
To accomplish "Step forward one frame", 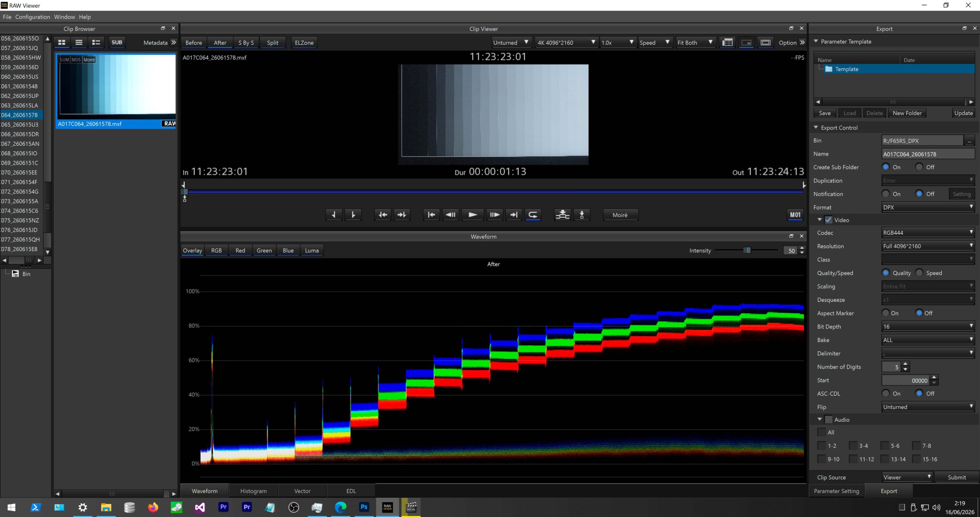I will [x=495, y=215].
